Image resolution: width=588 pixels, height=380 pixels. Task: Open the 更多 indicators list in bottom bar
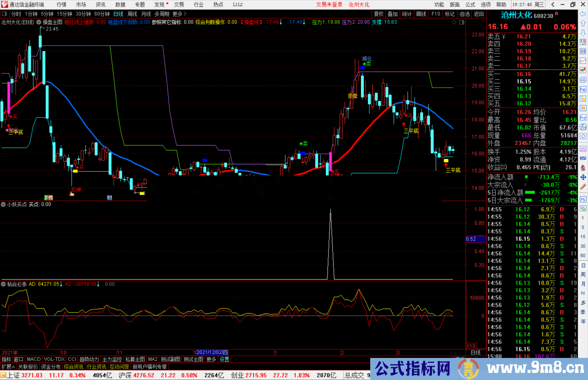click(211, 359)
